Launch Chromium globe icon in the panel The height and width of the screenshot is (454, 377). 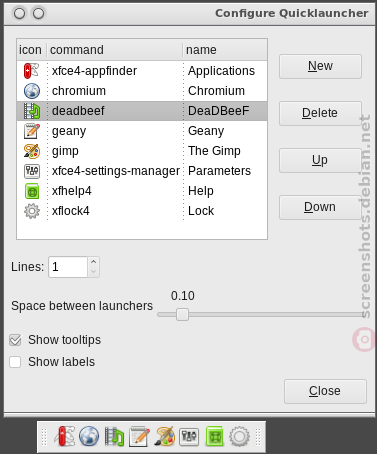[89, 436]
